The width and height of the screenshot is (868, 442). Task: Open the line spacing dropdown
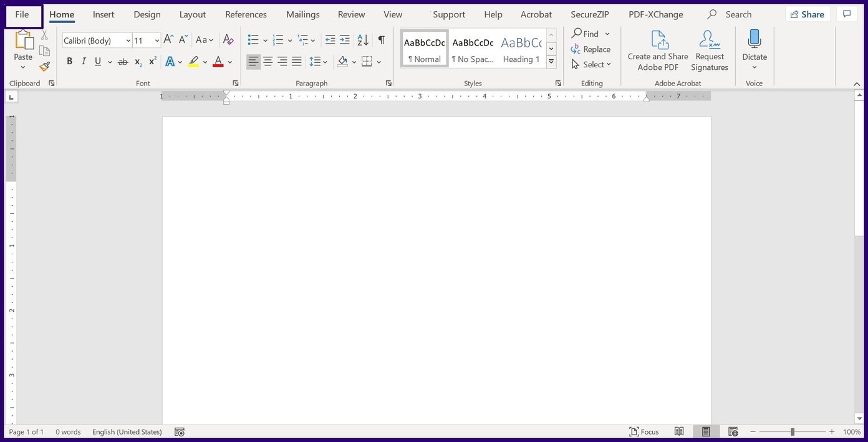[x=325, y=61]
